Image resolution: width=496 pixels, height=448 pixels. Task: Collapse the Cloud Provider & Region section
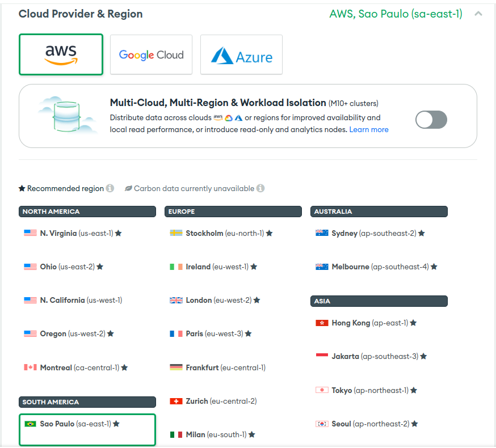478,14
